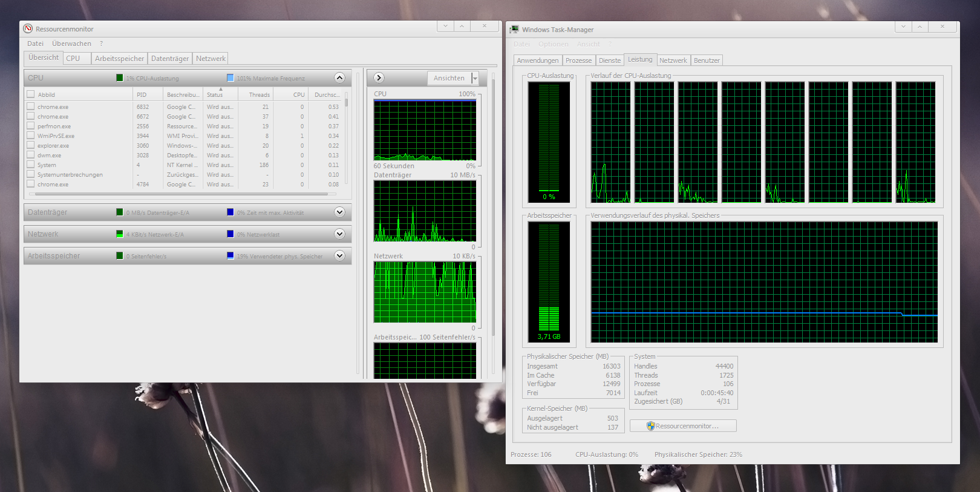Viewport: 980px width, 492px height.
Task: Sort by the Abbild column header
Action: coord(79,94)
